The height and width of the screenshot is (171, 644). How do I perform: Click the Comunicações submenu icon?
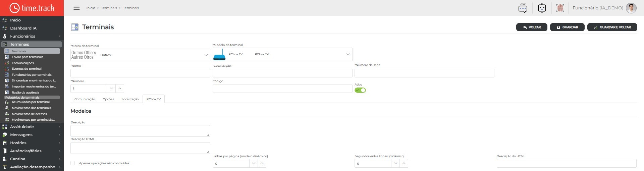[7, 63]
